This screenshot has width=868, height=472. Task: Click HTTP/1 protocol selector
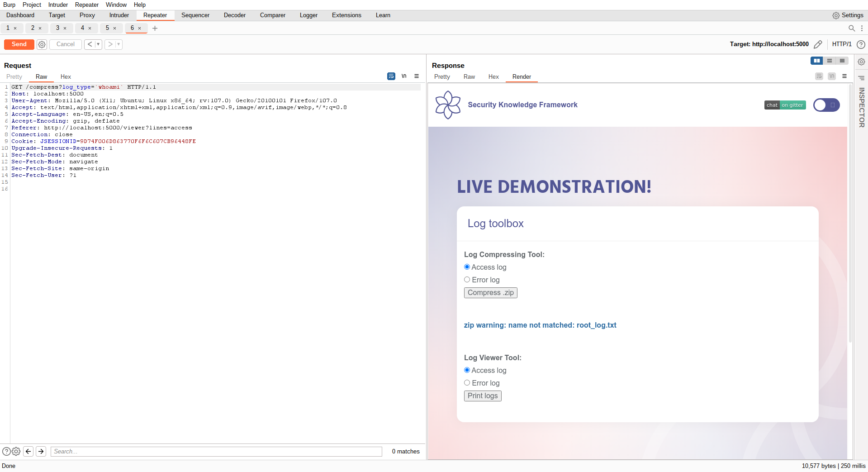[842, 44]
